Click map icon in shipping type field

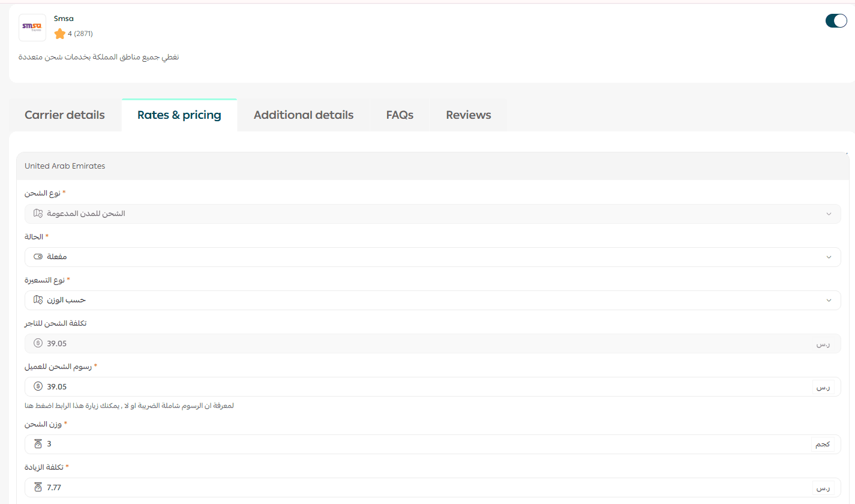coord(38,214)
